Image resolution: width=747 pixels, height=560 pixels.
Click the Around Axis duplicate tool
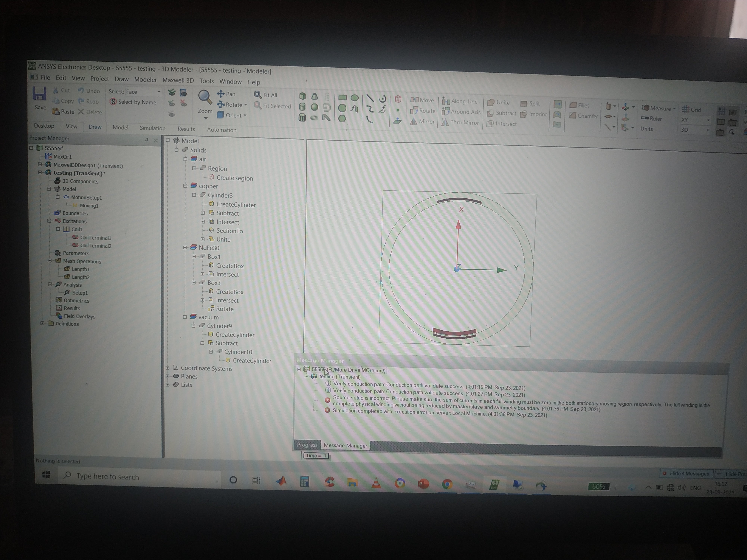pyautogui.click(x=461, y=112)
